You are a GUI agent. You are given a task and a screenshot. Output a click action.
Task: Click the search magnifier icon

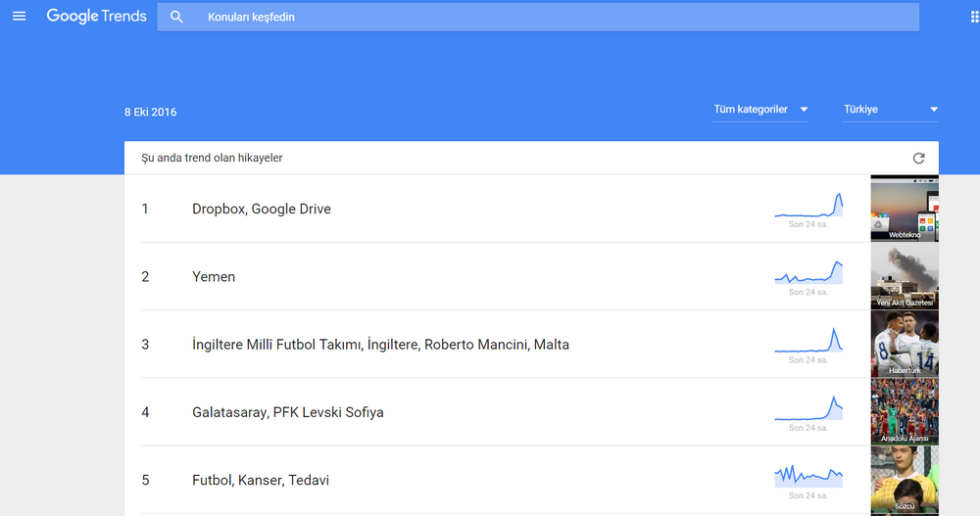tap(176, 17)
